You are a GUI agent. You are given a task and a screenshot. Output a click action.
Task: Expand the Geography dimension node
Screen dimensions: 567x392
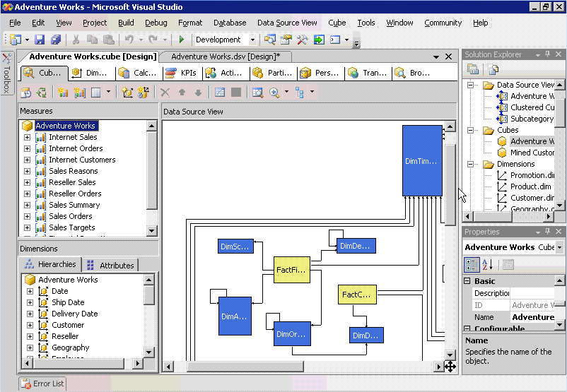click(30, 348)
